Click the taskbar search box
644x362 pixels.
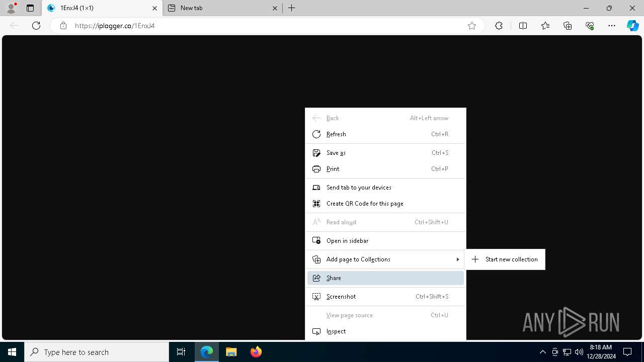[x=97, y=352]
